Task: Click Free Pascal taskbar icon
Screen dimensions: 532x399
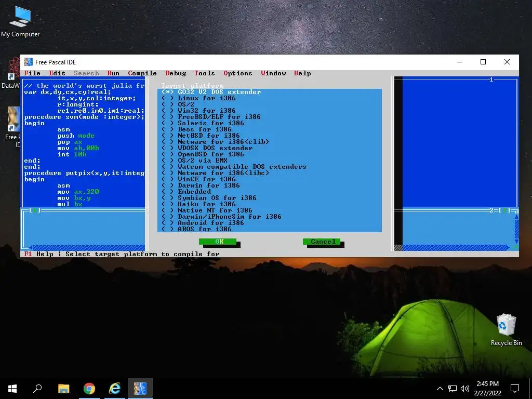Action: pyautogui.click(x=140, y=389)
